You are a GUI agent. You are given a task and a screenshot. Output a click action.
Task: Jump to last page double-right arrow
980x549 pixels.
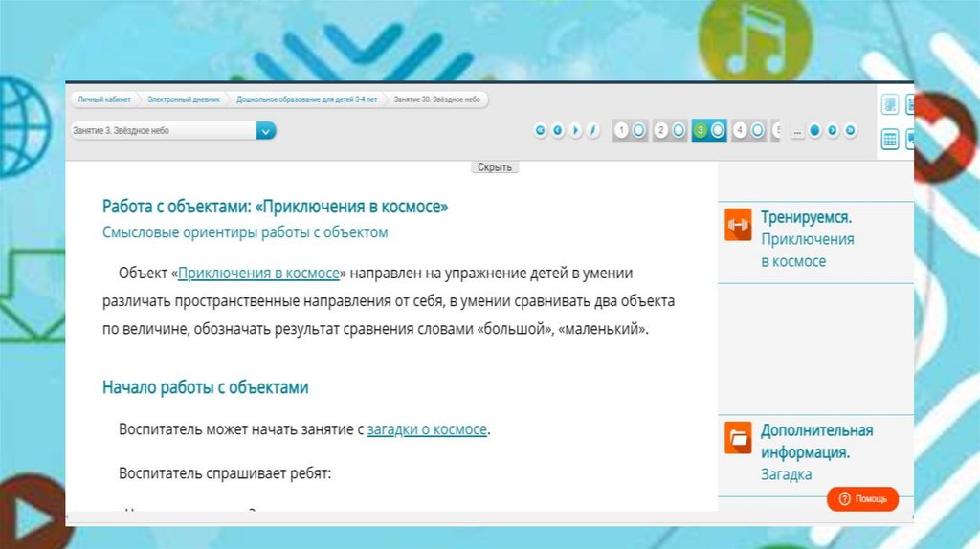850,131
